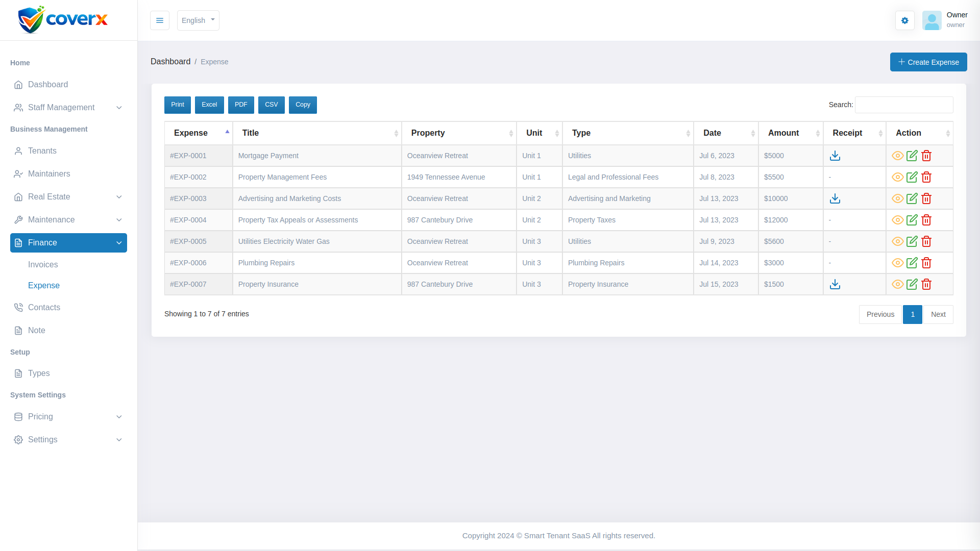View details of expense #EXP-0001 via eye icon
The height and width of the screenshot is (551, 980).
click(898, 156)
